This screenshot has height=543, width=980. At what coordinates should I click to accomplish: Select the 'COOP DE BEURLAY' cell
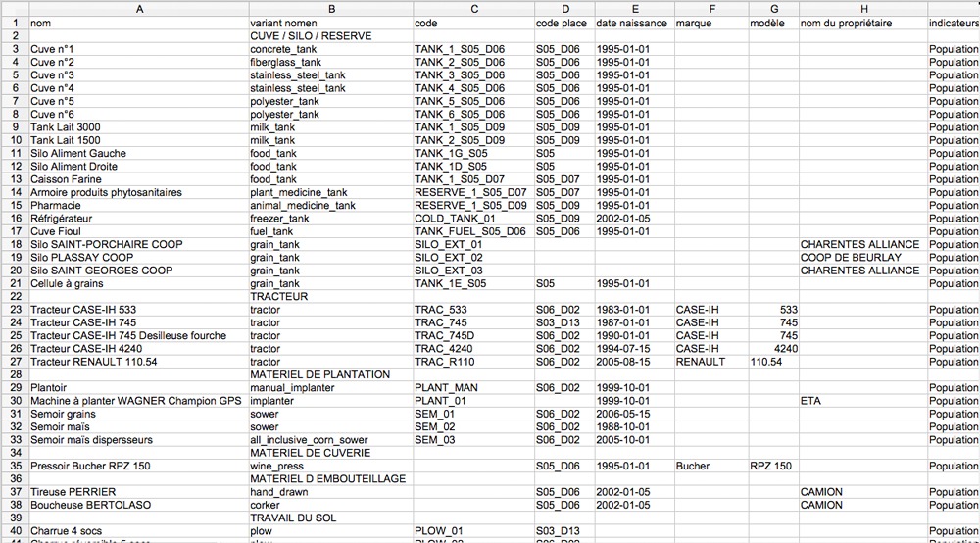tap(863, 258)
